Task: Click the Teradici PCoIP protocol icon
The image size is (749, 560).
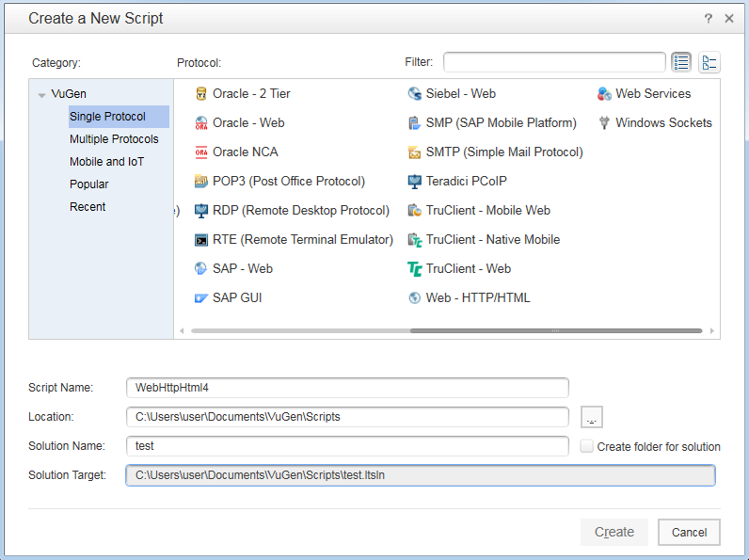Action: coord(414,181)
